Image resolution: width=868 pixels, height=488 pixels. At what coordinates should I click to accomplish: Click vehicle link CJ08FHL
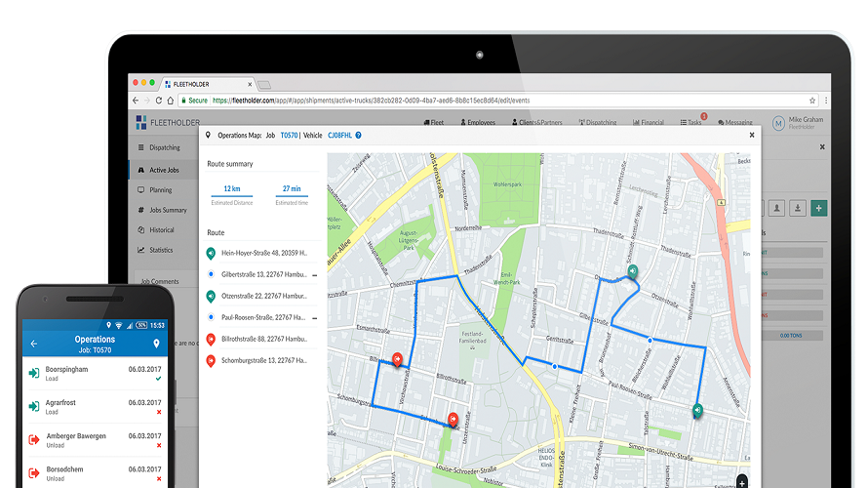coord(340,135)
